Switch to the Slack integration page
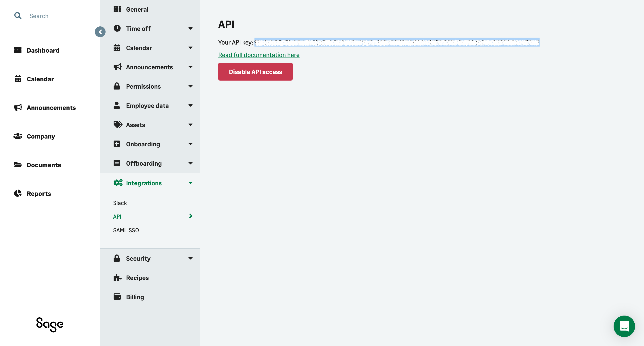The height and width of the screenshot is (346, 644). pos(120,203)
